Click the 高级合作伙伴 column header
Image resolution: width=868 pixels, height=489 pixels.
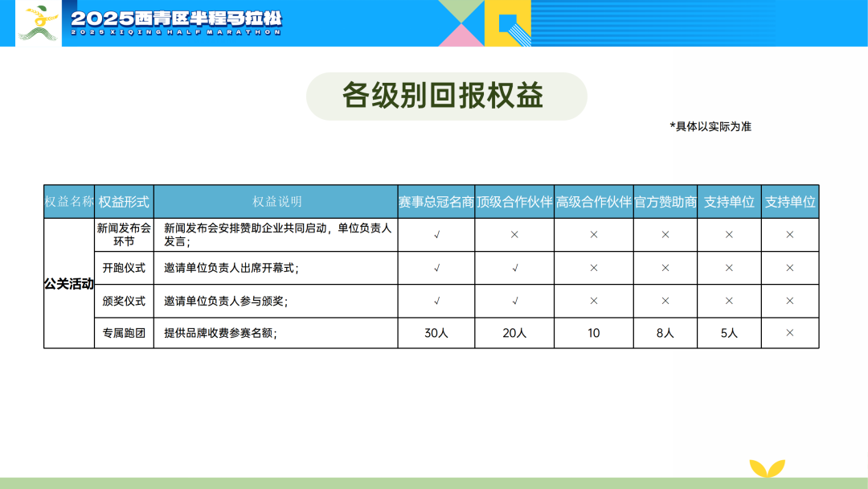click(x=594, y=202)
